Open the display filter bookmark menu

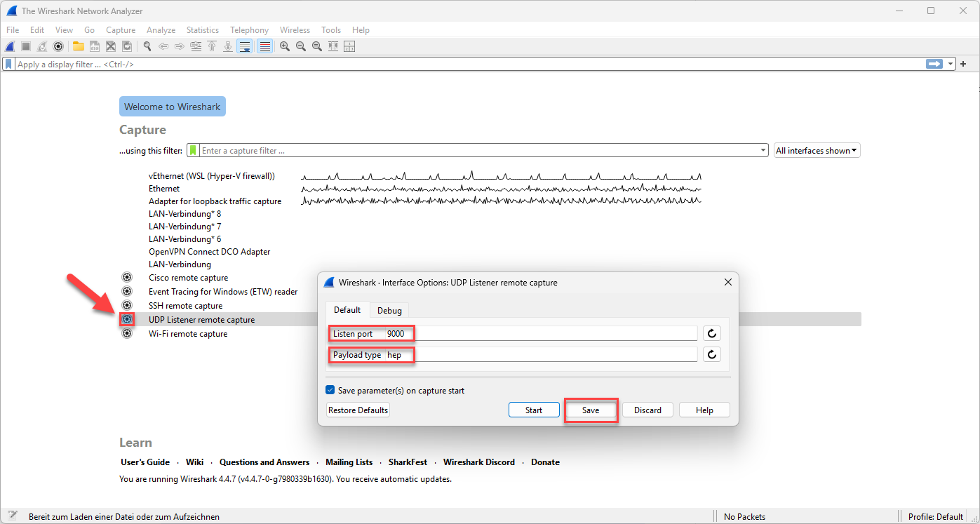coord(8,64)
